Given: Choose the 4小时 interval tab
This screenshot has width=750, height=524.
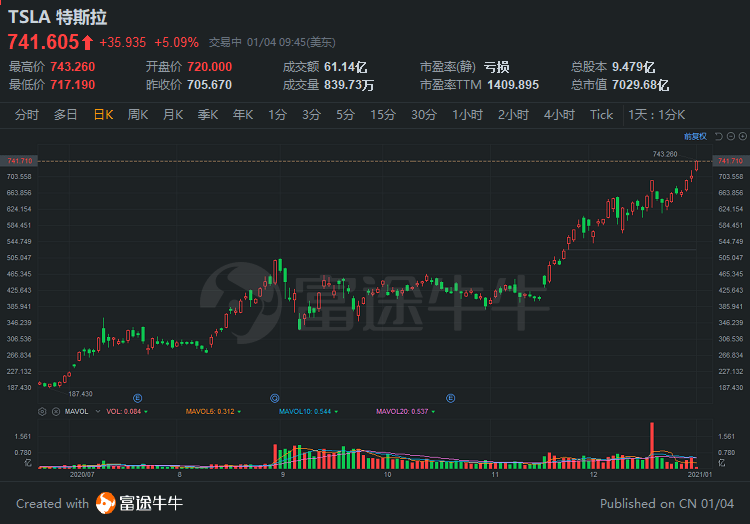Looking at the screenshot, I should [x=559, y=115].
